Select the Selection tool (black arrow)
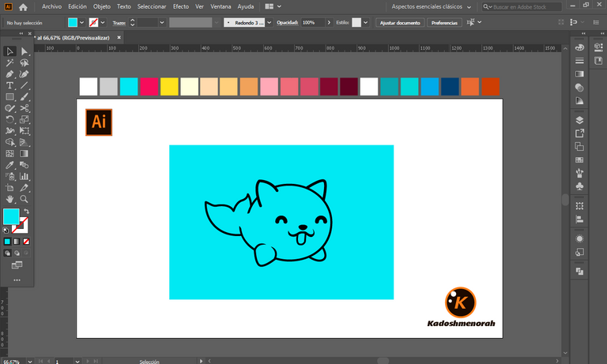The width and height of the screenshot is (607, 364). click(9, 51)
